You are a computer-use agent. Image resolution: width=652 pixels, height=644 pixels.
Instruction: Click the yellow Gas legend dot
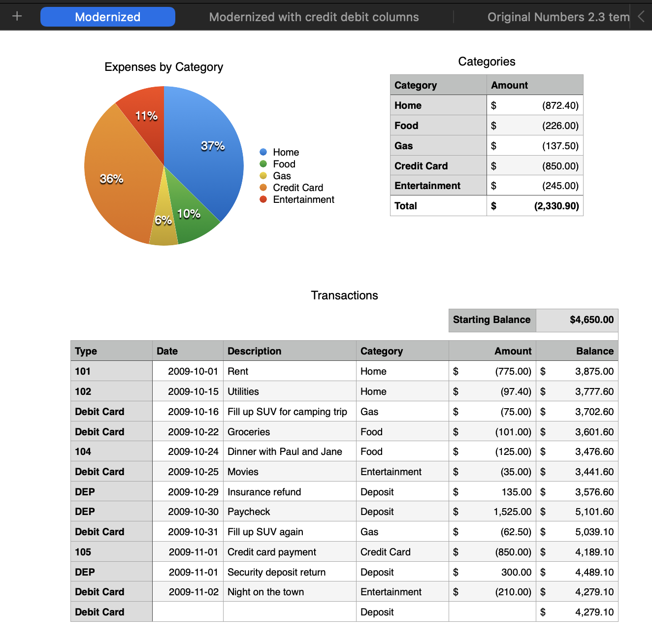pos(263,176)
